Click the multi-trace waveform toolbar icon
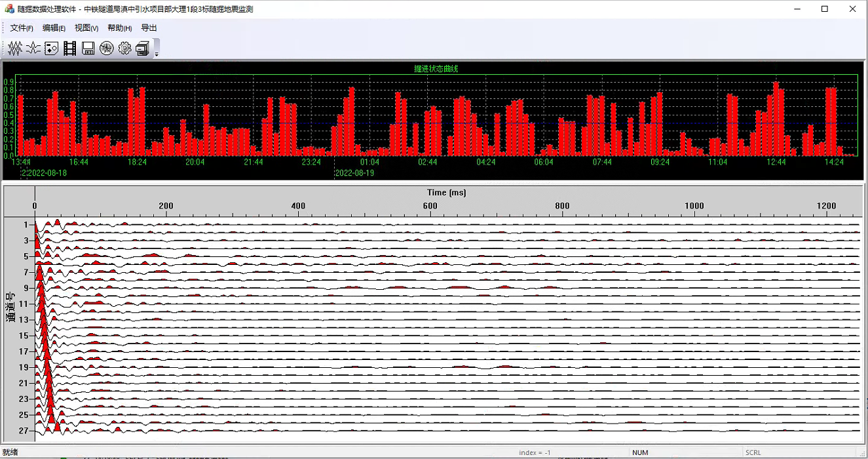Screen dimensions: 868x459 coord(15,48)
